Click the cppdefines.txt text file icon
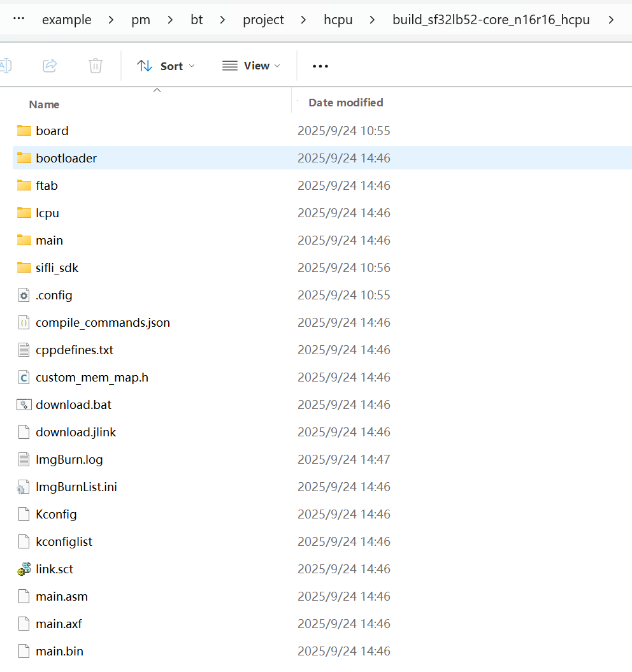Image resolution: width=632 pixels, height=672 pixels. (x=24, y=350)
